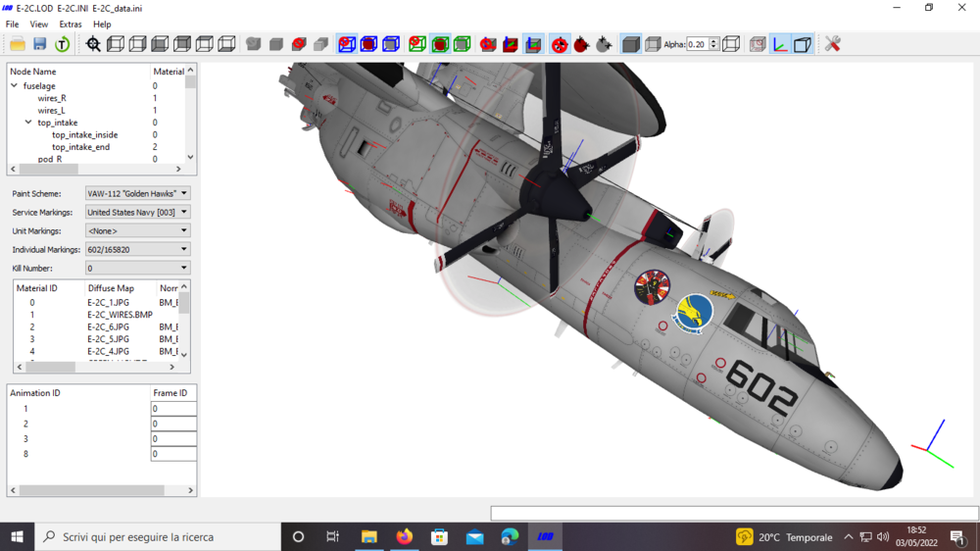Select the top_intake_inside node
The height and width of the screenshot is (551, 980).
pos(84,134)
